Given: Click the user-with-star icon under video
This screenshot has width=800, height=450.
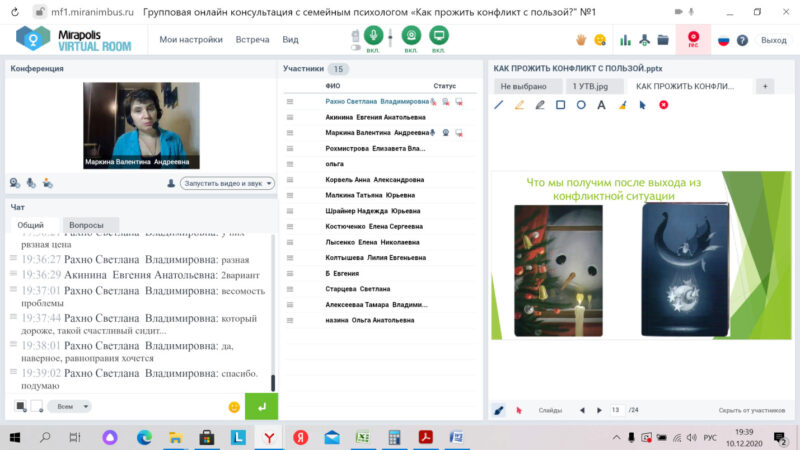Looking at the screenshot, I should pos(47,183).
